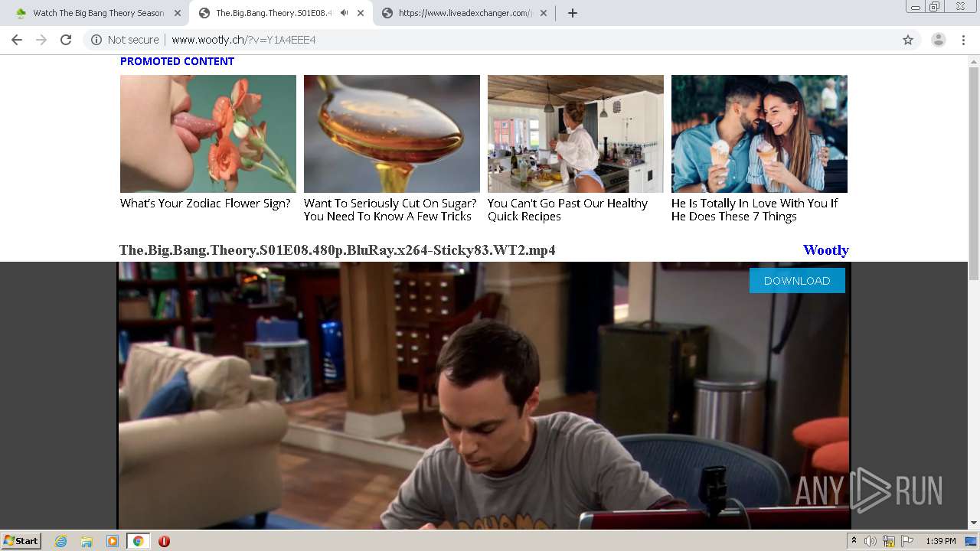Open the PROMOTED CONTENT heading link
980x551 pixels.
click(x=177, y=61)
